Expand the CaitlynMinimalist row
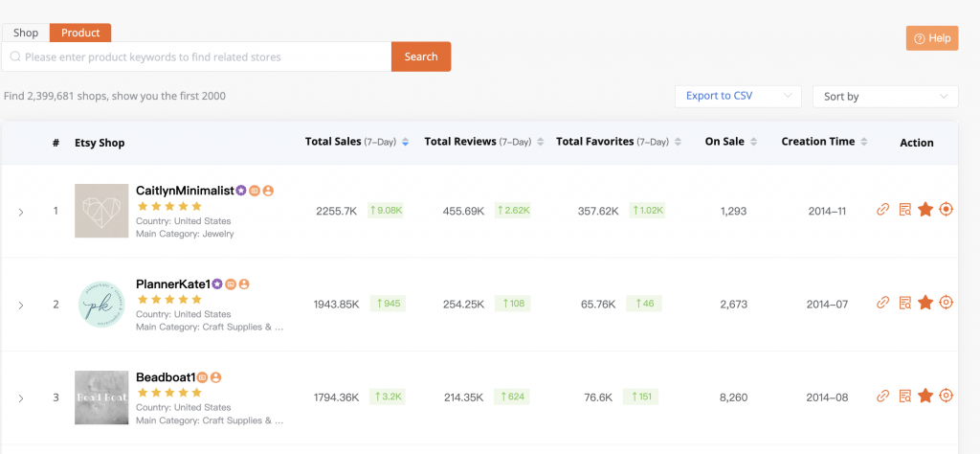 tap(21, 212)
